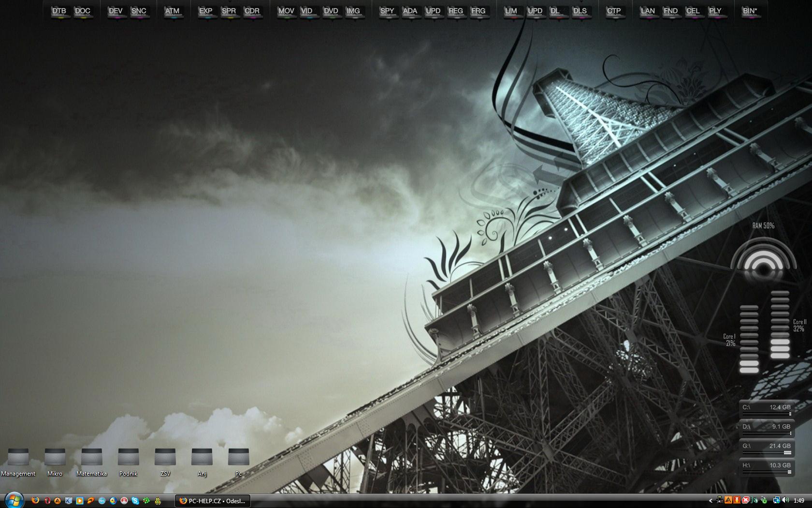
Task: Open the Podnik desktop folder
Action: pos(128,458)
